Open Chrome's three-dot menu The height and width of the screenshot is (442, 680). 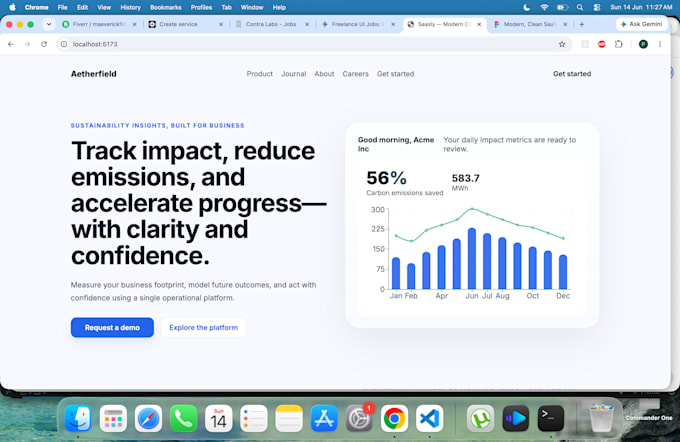[660, 44]
